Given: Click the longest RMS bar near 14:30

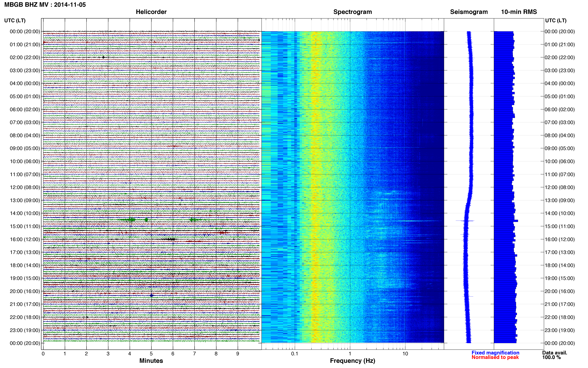Looking at the screenshot, I should coord(506,221).
